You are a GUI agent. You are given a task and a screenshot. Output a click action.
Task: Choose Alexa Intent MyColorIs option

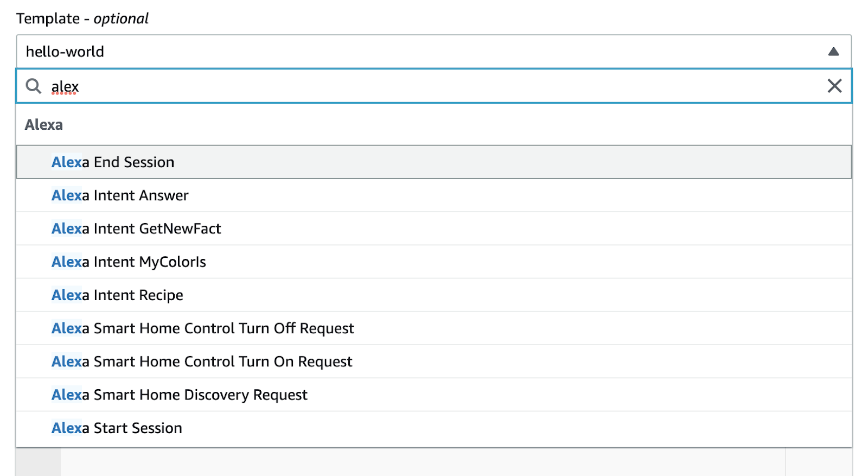[434, 262]
